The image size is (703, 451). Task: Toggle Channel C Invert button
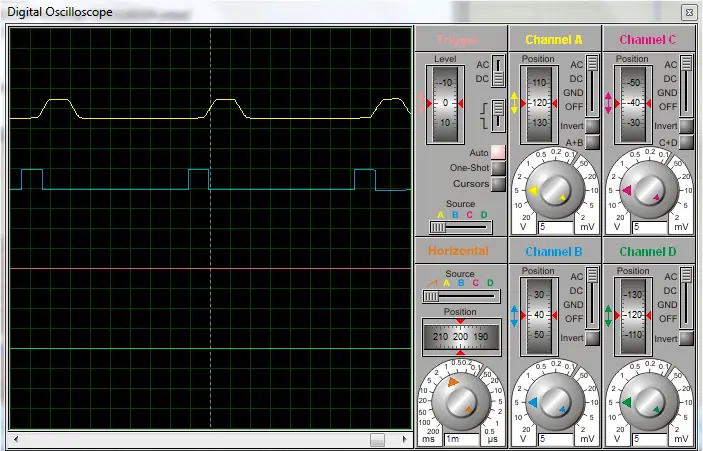[x=686, y=126]
